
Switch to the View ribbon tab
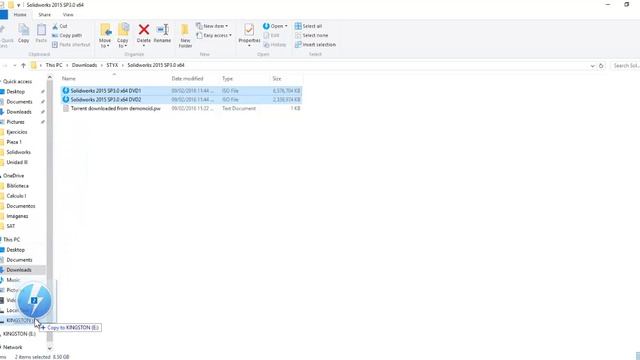pyautogui.click(x=68, y=15)
